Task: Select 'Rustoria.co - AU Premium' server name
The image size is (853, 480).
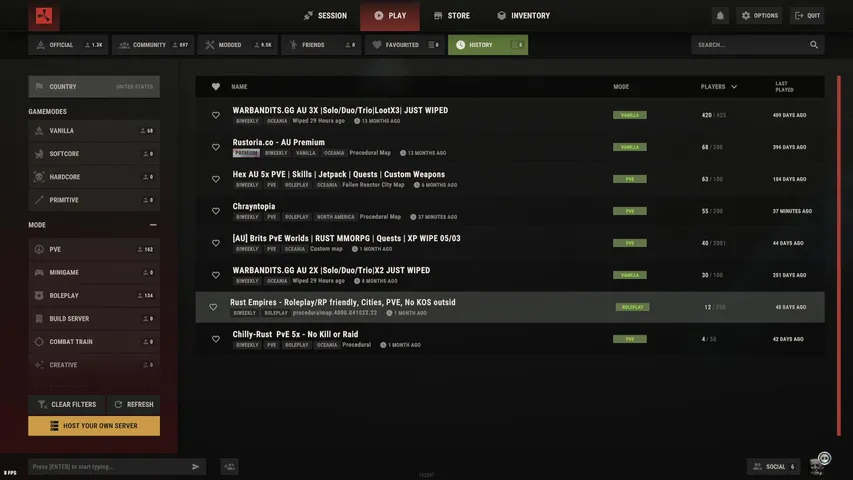Action: [279, 142]
